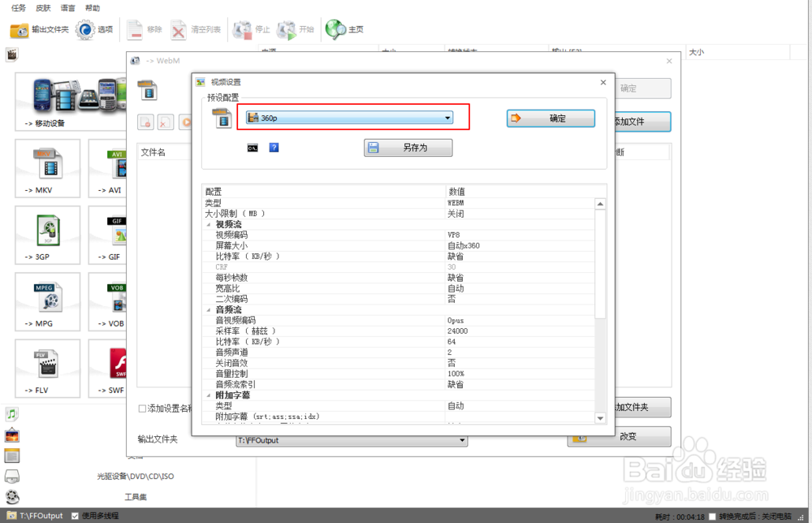Select the 二次编码 row

pyautogui.click(x=399, y=300)
